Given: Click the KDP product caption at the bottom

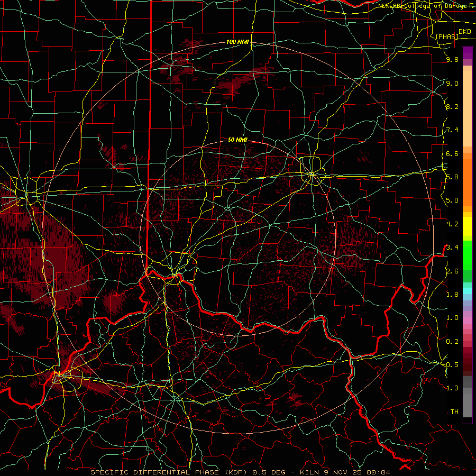Looking at the screenshot, I should [x=241, y=472].
